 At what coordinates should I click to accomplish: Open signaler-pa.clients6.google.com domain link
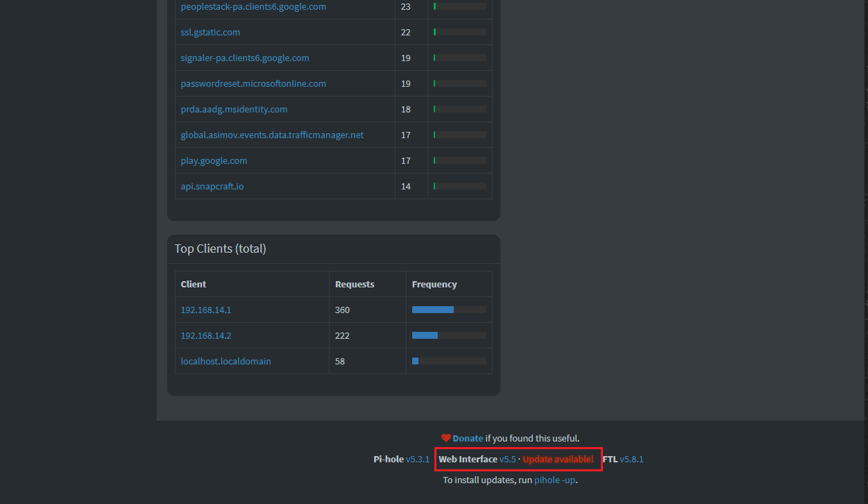245,58
